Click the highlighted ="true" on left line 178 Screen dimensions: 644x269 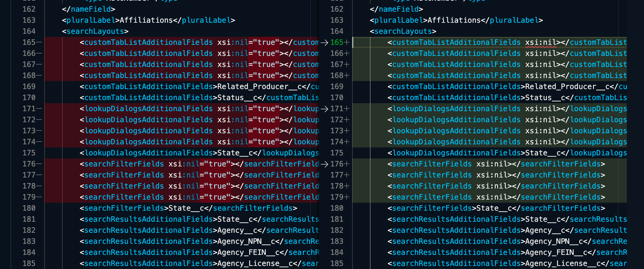point(215,186)
